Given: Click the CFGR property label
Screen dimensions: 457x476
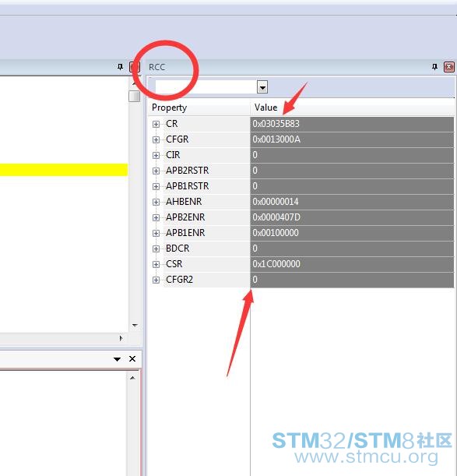Looking at the screenshot, I should 178,139.
